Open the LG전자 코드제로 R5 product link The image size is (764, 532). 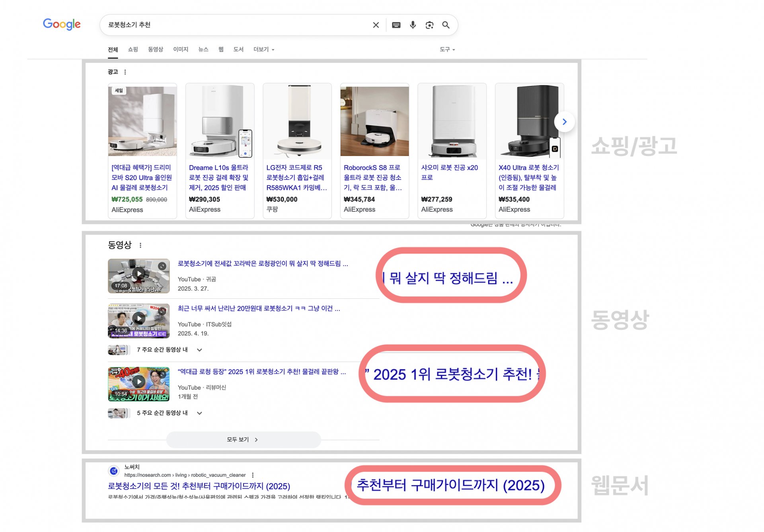296,177
